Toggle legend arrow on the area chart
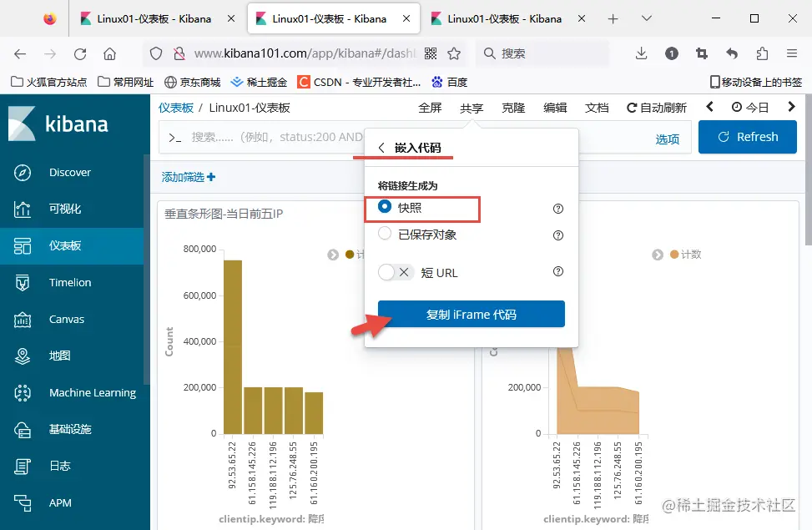The image size is (812, 530). [x=658, y=255]
